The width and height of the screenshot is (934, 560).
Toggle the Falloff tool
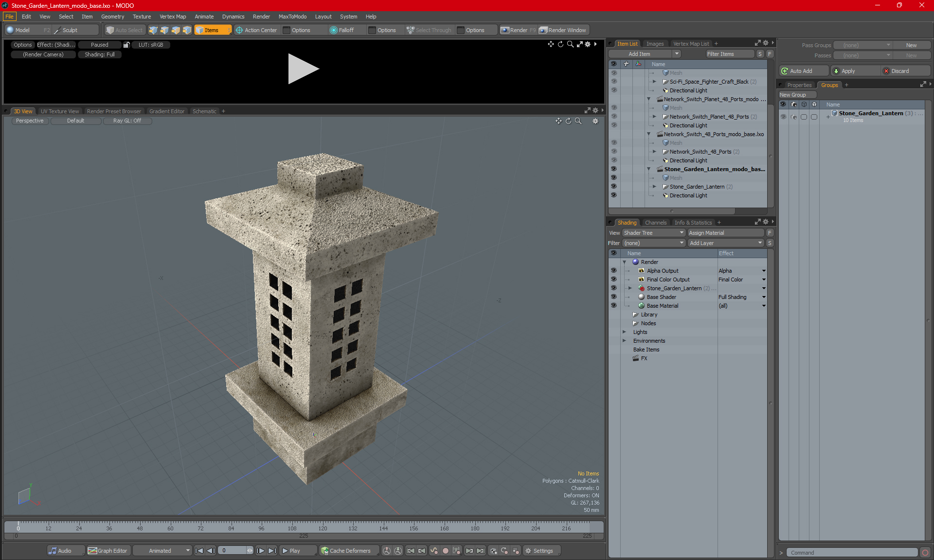342,30
